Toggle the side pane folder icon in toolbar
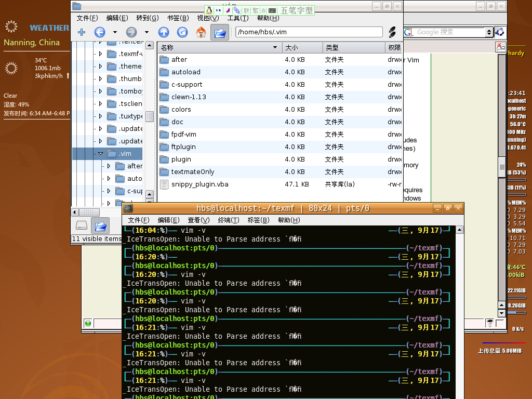 coord(220,33)
